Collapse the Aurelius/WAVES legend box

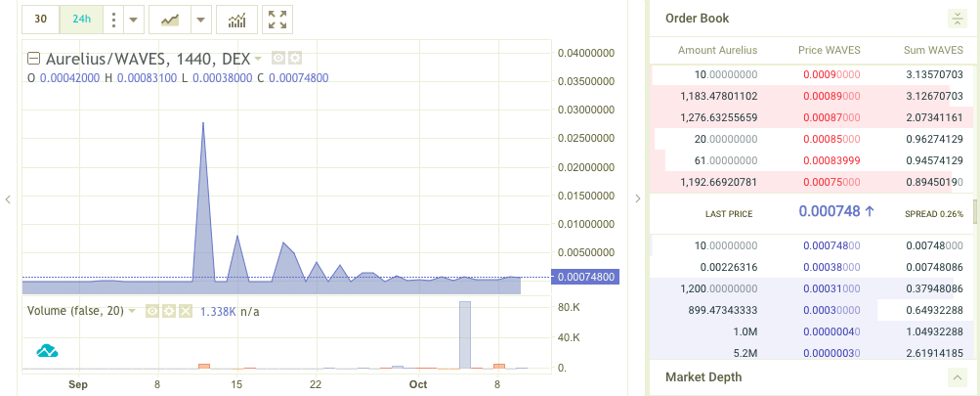pos(33,58)
